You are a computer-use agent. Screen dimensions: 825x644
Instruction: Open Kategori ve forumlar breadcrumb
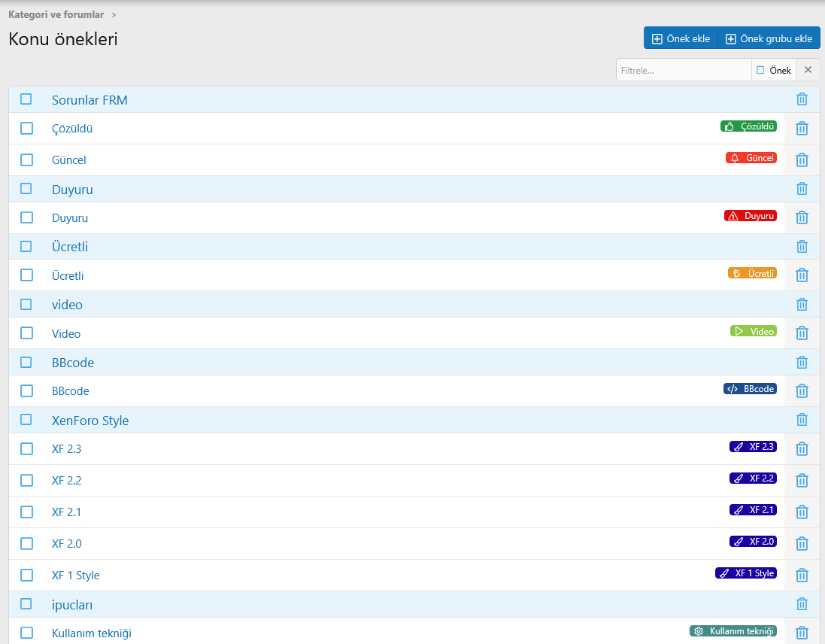[56, 14]
